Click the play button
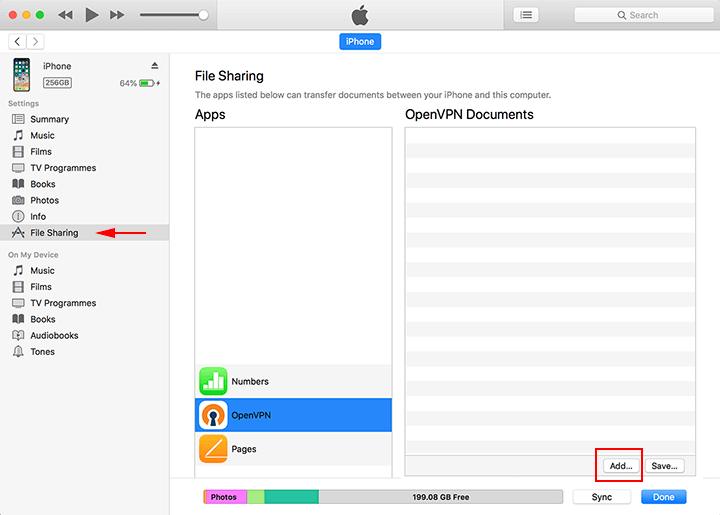Screen dimensions: 720x515 click(92, 15)
